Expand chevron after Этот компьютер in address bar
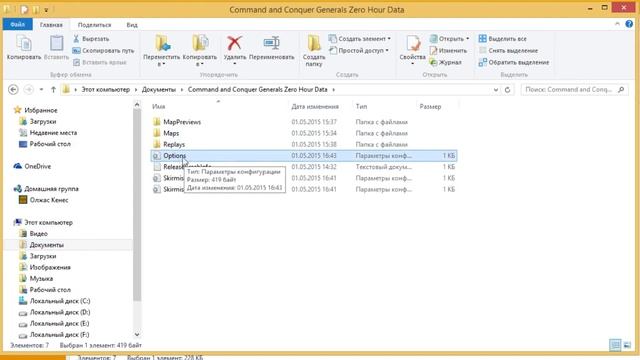This screenshot has height=360, width=640. [x=136, y=89]
